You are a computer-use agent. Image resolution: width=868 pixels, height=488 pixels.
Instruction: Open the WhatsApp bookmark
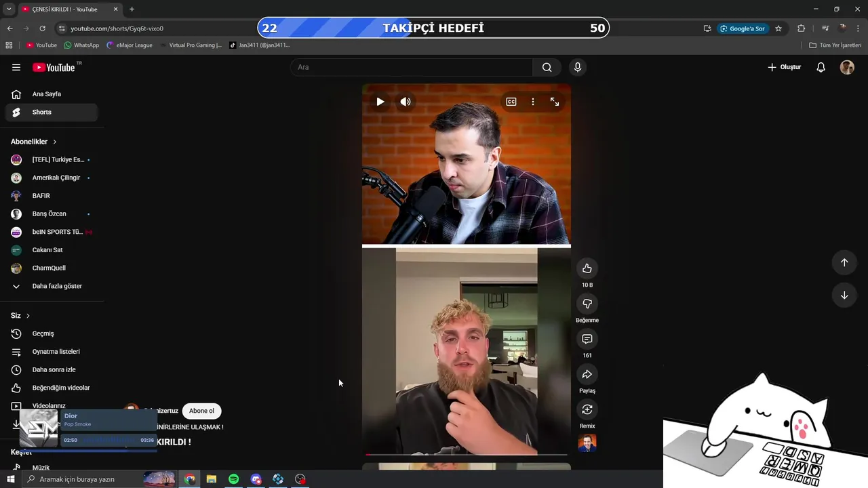point(81,45)
